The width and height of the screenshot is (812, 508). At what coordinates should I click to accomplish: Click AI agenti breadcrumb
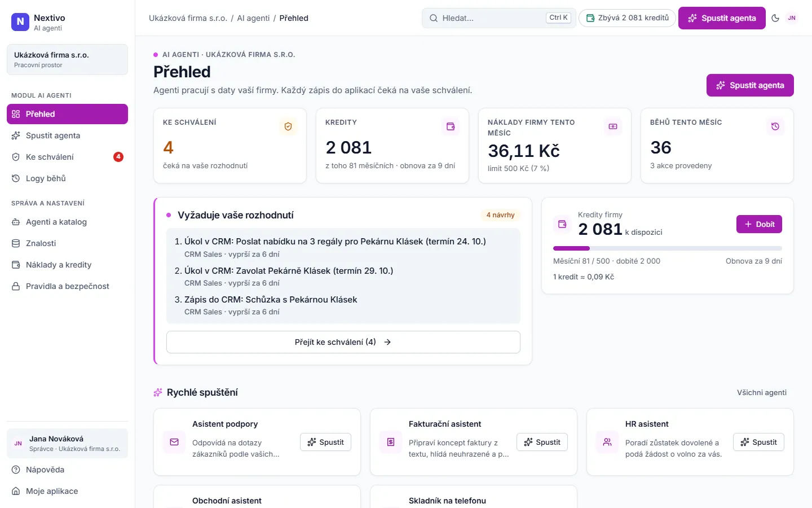click(x=253, y=18)
